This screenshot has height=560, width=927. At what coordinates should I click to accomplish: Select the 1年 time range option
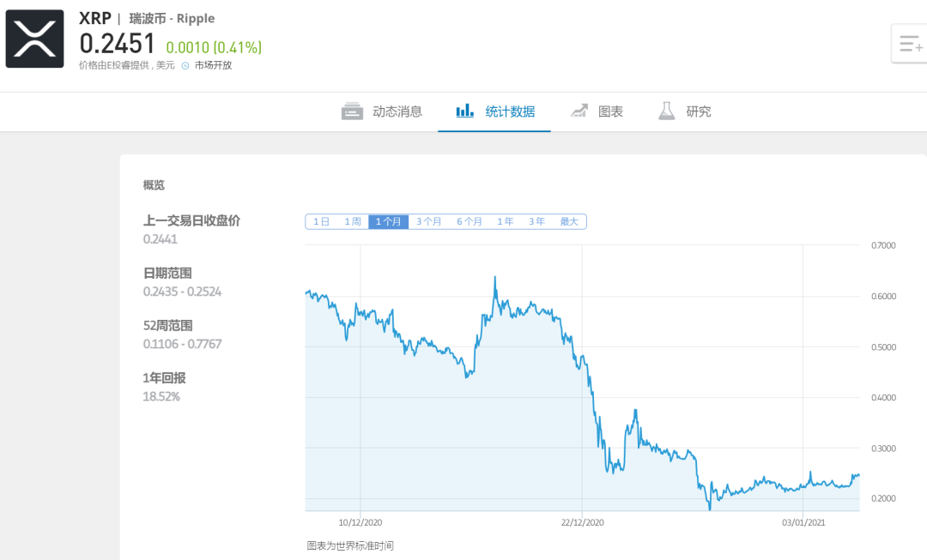click(x=506, y=220)
